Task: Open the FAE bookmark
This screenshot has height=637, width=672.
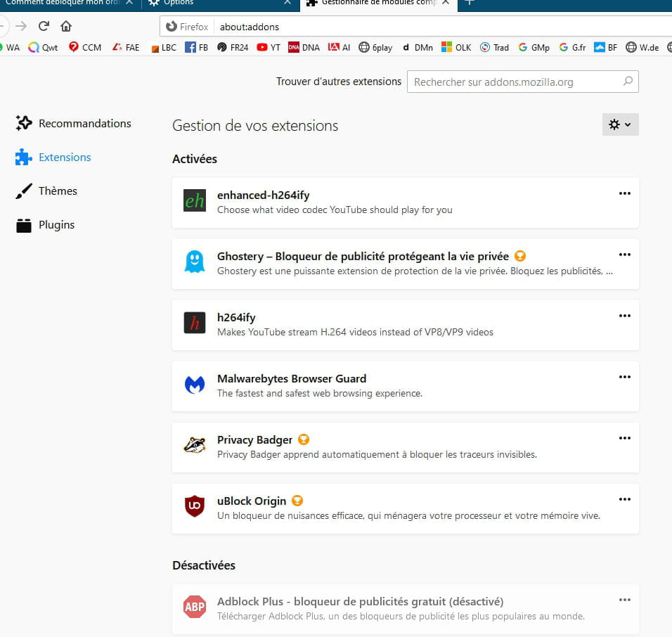Action: point(126,47)
